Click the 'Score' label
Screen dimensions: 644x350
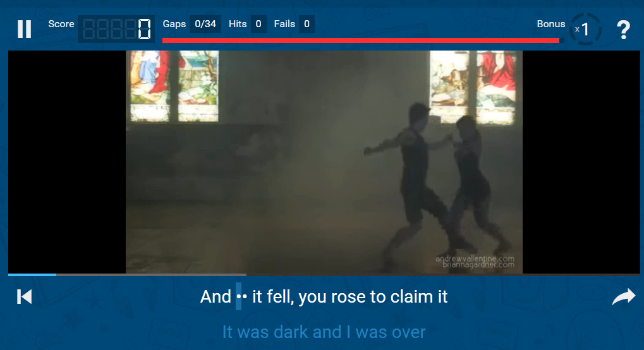pos(61,24)
